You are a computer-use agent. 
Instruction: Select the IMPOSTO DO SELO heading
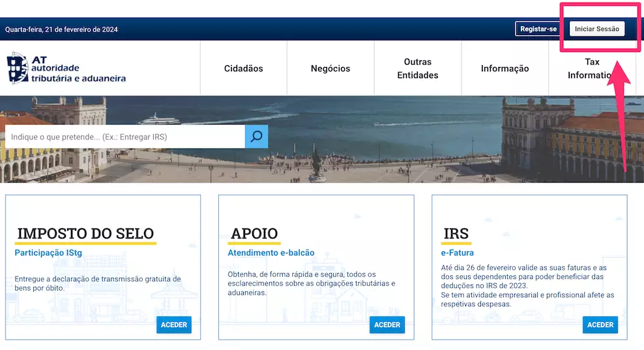click(85, 233)
